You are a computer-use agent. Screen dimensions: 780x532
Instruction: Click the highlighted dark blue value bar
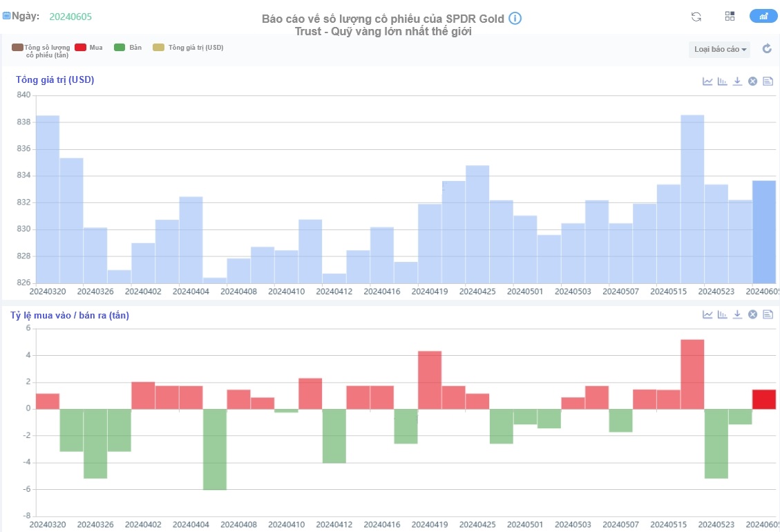764,232
